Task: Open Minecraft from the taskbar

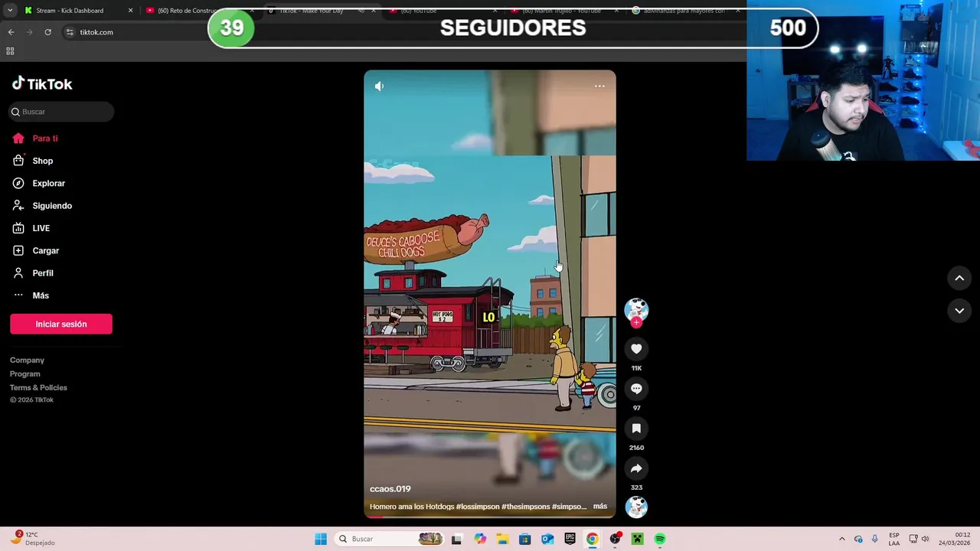Action: [x=637, y=539]
